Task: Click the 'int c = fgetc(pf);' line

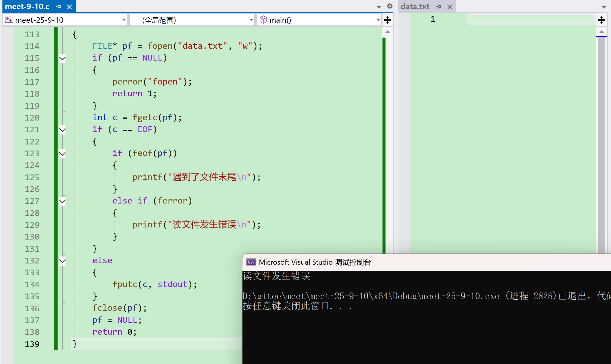Action: click(x=137, y=117)
